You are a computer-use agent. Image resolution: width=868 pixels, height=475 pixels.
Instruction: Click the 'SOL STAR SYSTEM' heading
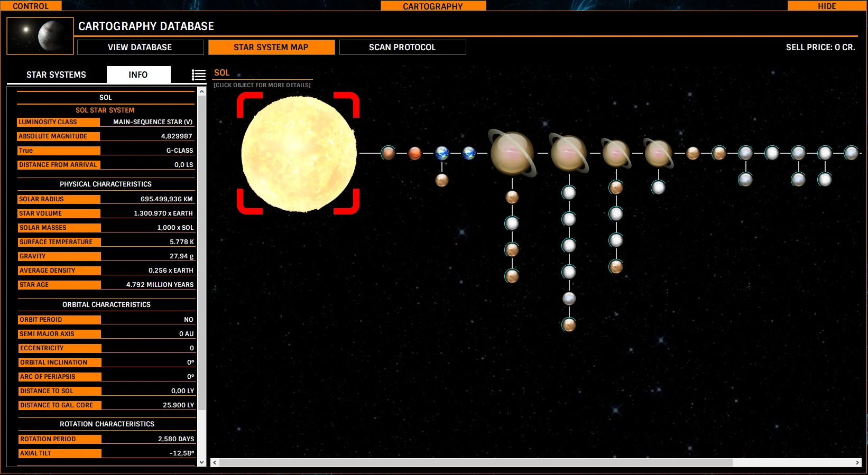coord(105,110)
